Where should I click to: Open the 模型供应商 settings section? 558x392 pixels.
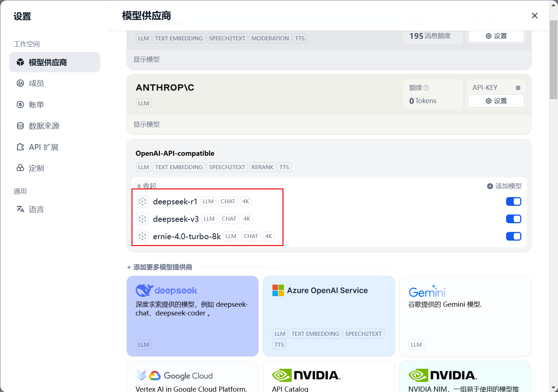coord(55,62)
